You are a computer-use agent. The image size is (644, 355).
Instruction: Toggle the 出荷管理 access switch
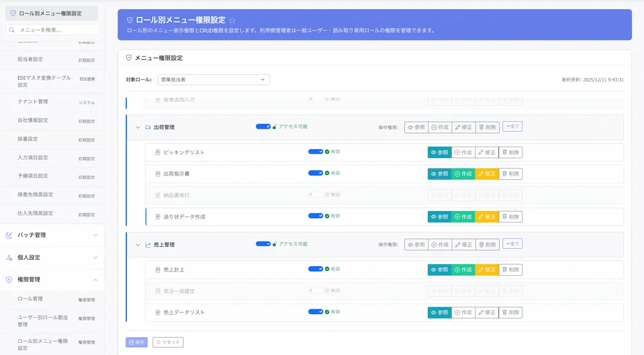tap(263, 127)
